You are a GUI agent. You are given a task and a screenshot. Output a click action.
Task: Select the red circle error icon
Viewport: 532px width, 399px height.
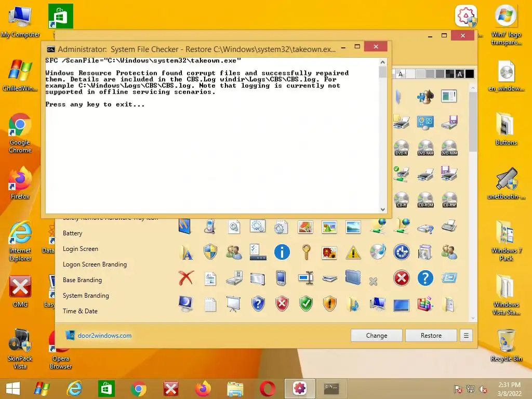coord(402,278)
